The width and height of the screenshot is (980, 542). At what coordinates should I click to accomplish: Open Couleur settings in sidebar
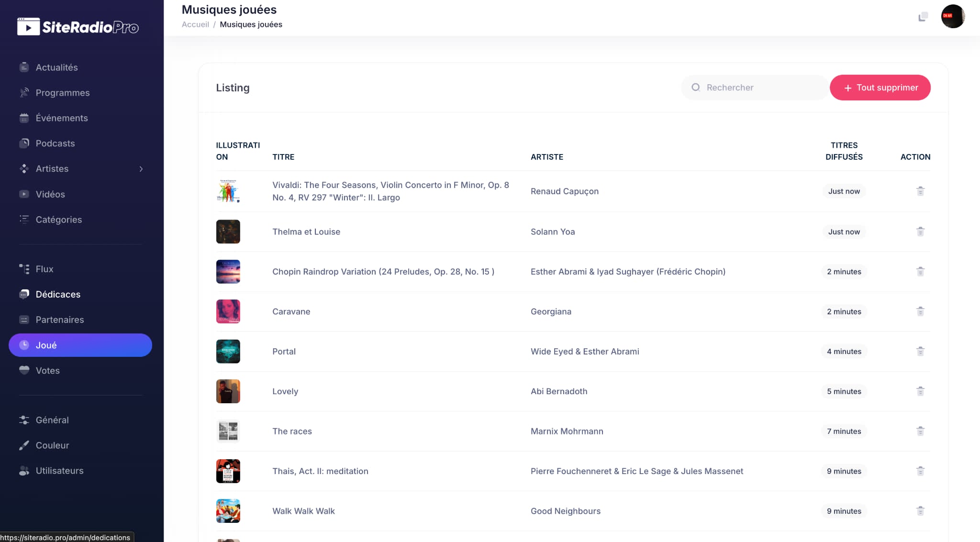(x=52, y=445)
